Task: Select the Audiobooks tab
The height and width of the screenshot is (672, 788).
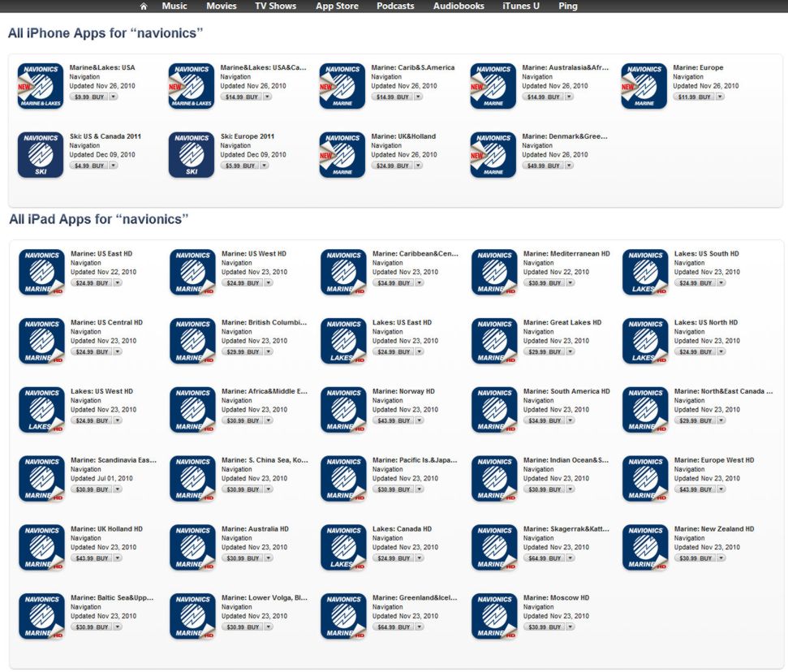Action: coord(459,6)
